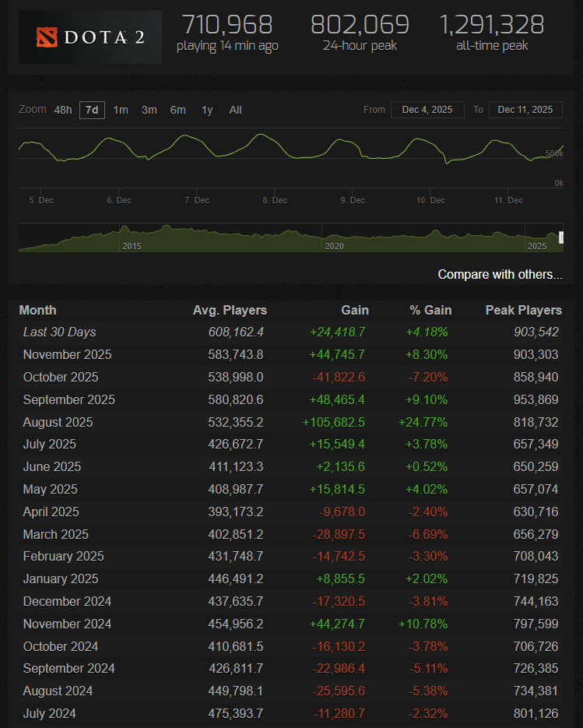Open the From date field Dec 4, 2025

click(427, 110)
